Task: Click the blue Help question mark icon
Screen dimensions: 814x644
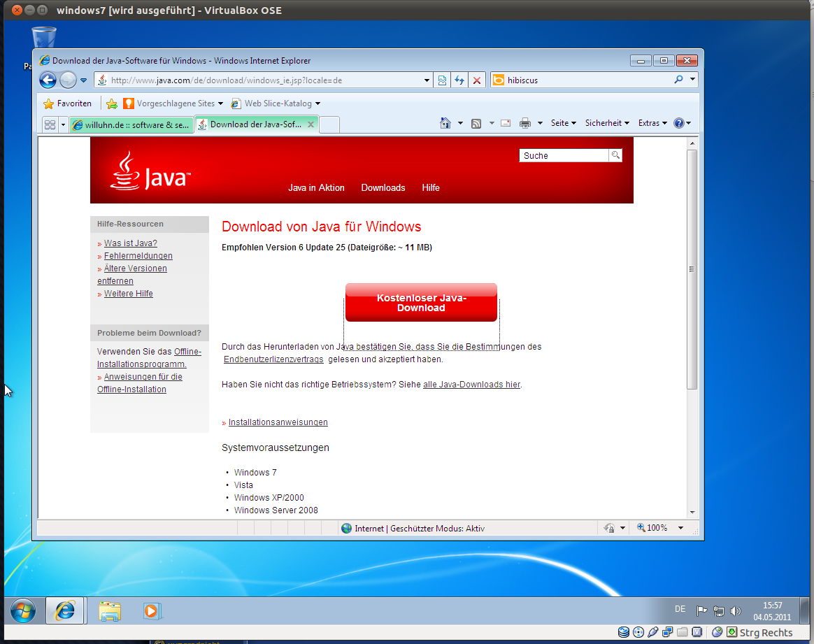Action: pos(679,123)
